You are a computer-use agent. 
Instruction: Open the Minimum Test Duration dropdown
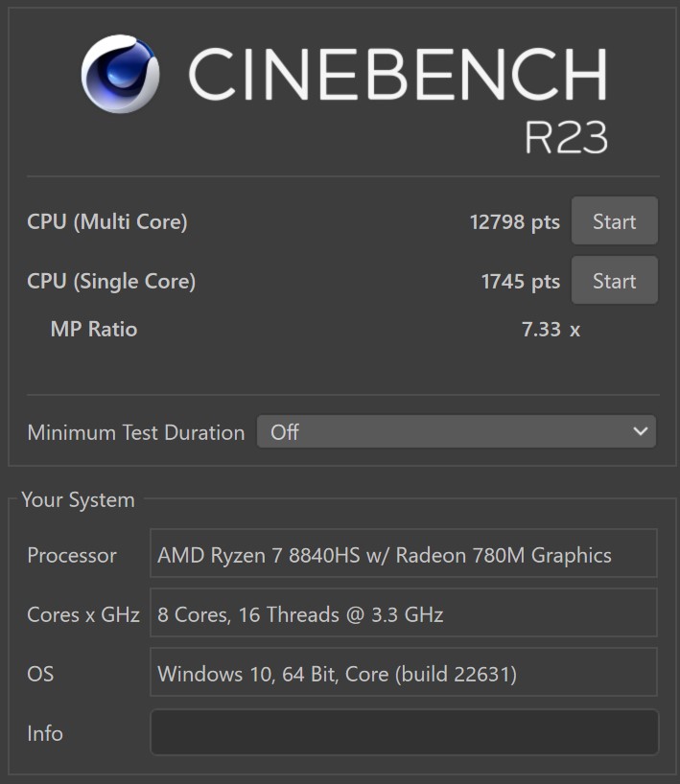(x=457, y=431)
